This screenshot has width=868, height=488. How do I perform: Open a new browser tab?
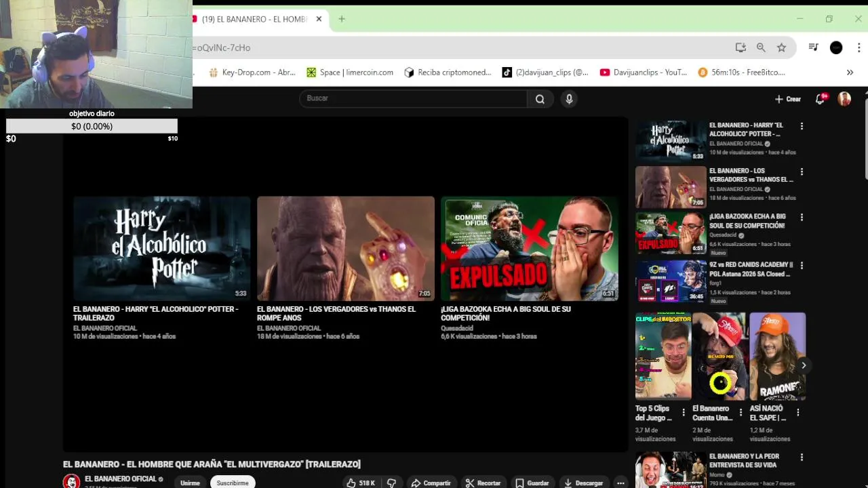point(342,19)
